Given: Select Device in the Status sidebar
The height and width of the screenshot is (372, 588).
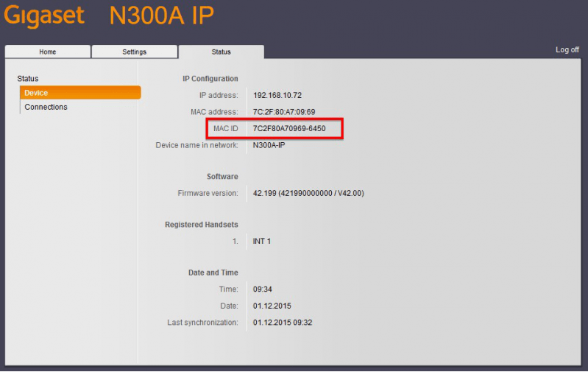Looking at the screenshot, I should [x=80, y=93].
